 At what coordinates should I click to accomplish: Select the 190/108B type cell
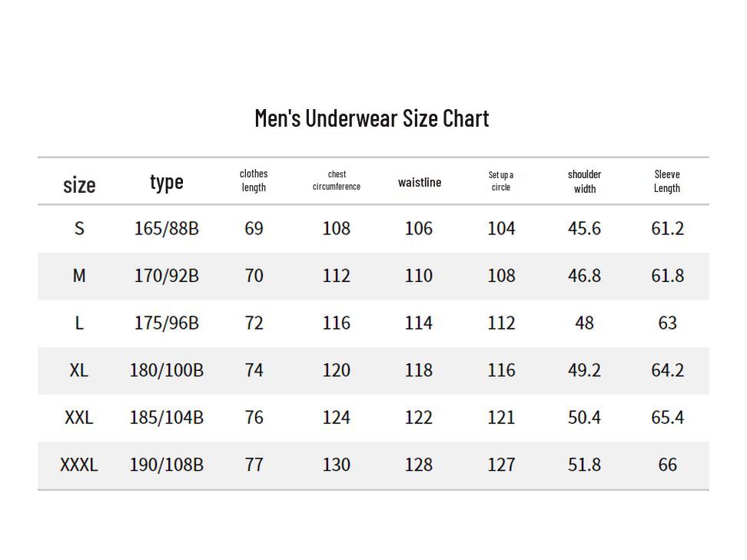166,465
